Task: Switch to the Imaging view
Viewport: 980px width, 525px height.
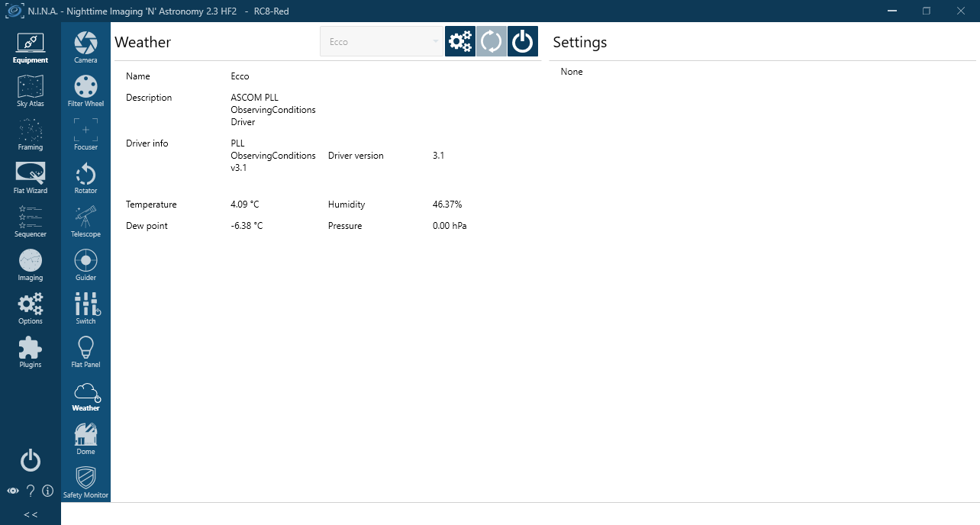Action: (x=31, y=266)
